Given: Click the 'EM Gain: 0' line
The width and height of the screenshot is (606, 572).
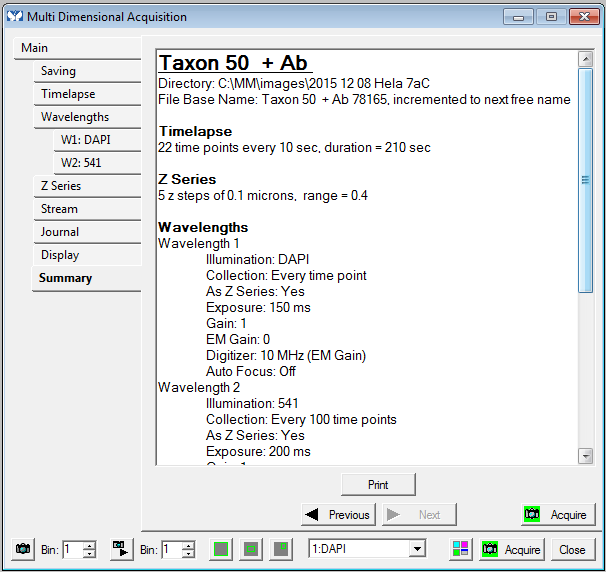Looking at the screenshot, I should [x=238, y=339].
